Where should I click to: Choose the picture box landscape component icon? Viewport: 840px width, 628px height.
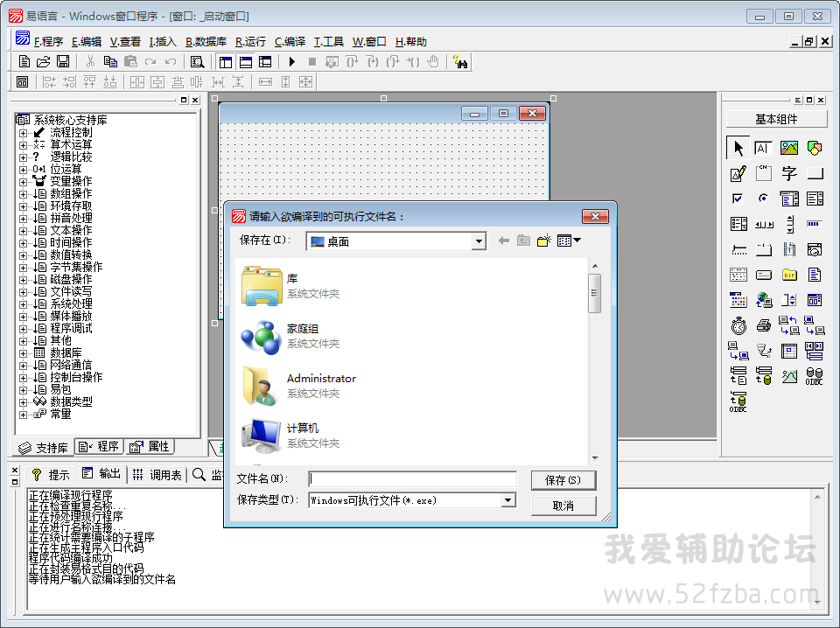(789, 148)
